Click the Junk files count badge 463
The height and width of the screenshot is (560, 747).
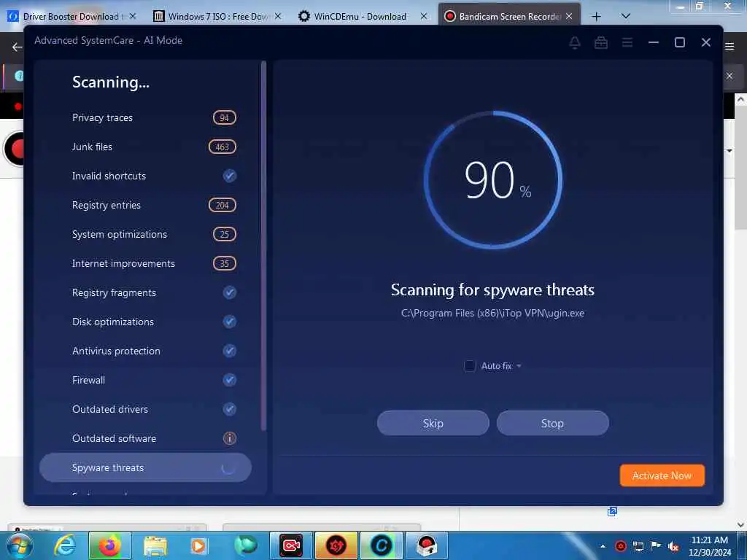222,147
